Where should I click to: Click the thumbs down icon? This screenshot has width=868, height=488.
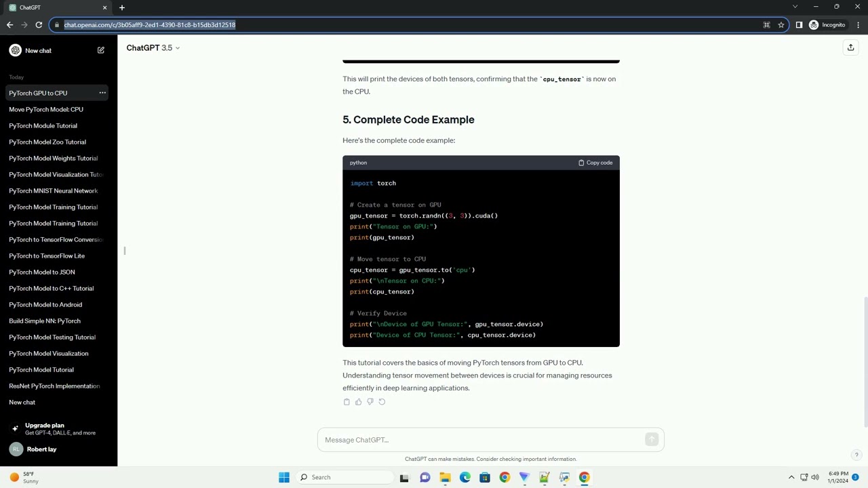coord(370,402)
